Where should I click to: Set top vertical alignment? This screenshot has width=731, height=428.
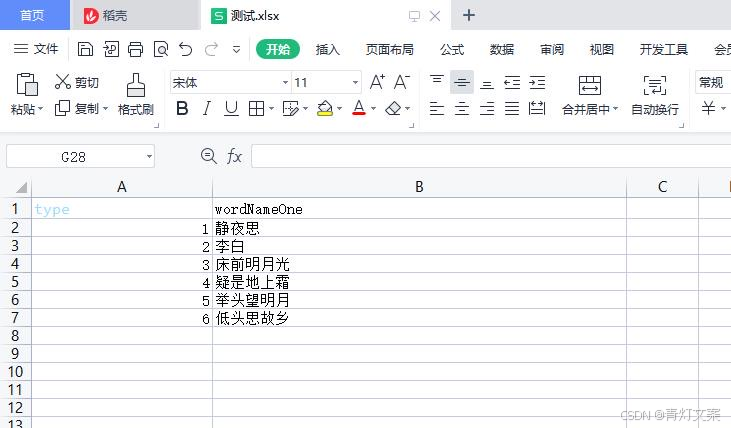click(437, 82)
